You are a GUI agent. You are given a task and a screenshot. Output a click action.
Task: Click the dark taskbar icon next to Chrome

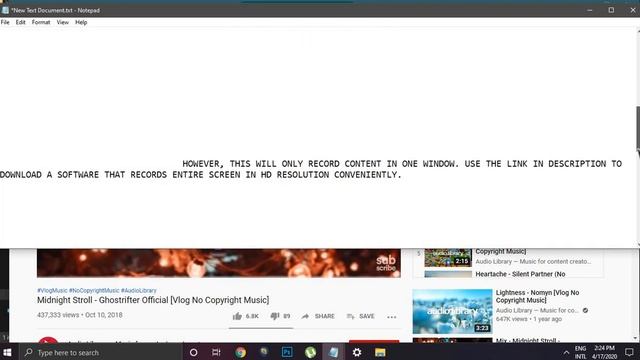click(264, 352)
